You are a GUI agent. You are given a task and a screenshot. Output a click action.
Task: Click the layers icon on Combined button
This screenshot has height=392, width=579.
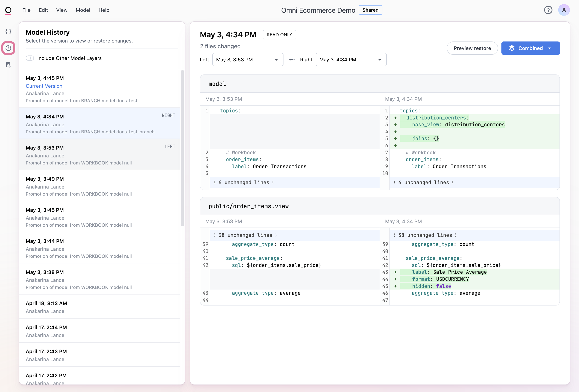click(512, 48)
